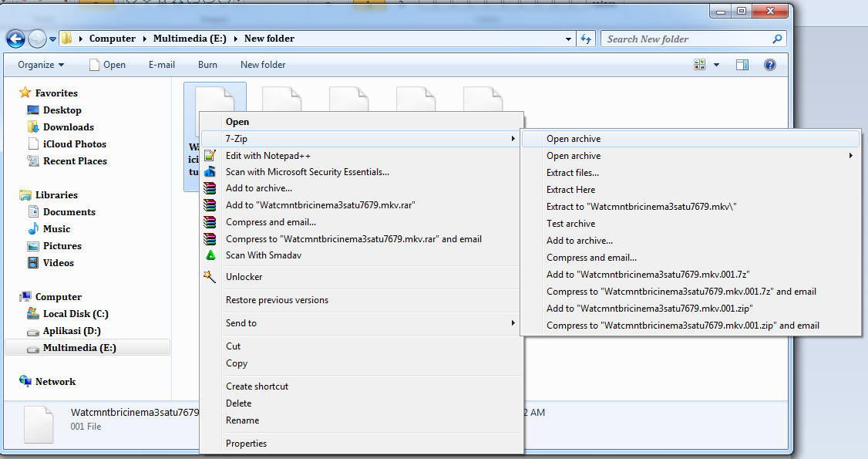Open the recent pages dropdown arrow
This screenshot has height=459, width=868.
[52, 39]
